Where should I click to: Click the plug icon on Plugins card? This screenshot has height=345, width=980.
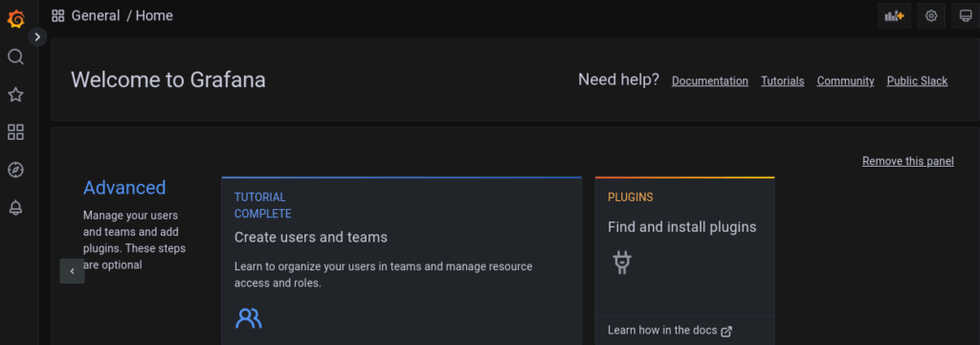pyautogui.click(x=621, y=262)
